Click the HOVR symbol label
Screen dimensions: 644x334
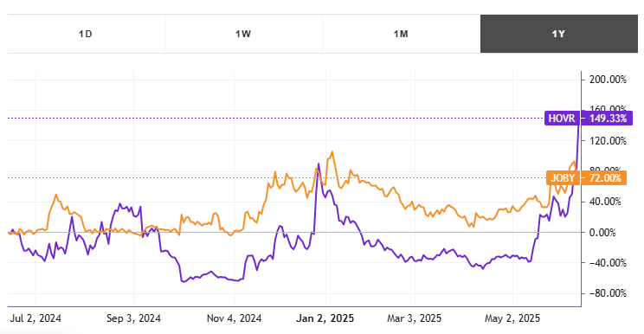[x=562, y=119]
